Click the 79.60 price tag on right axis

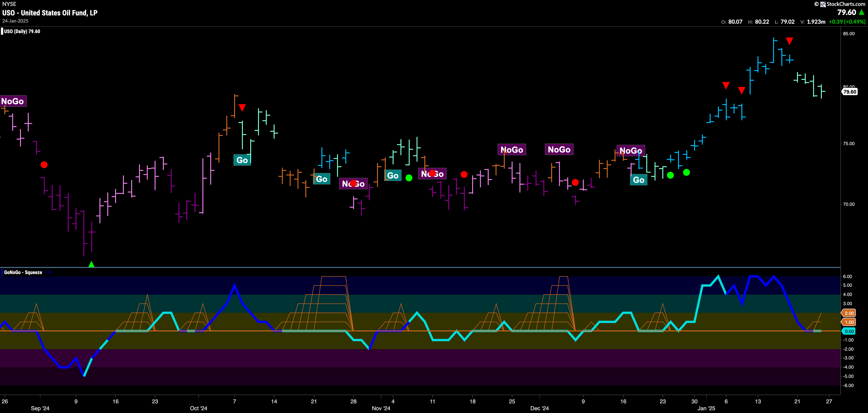[x=849, y=92]
